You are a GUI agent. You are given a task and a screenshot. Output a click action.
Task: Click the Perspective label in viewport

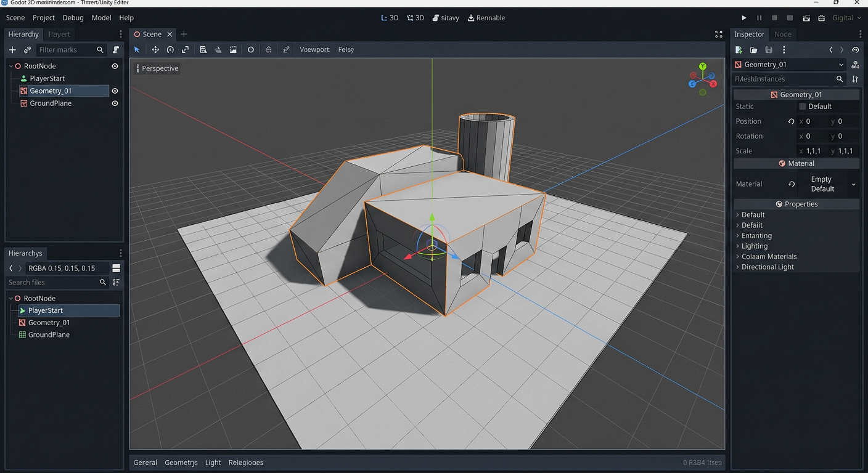[160, 68]
